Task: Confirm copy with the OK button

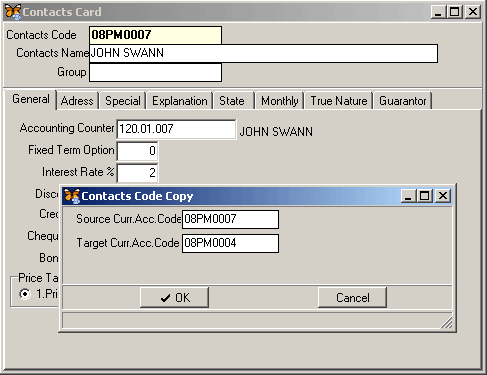Action: pyautogui.click(x=175, y=298)
